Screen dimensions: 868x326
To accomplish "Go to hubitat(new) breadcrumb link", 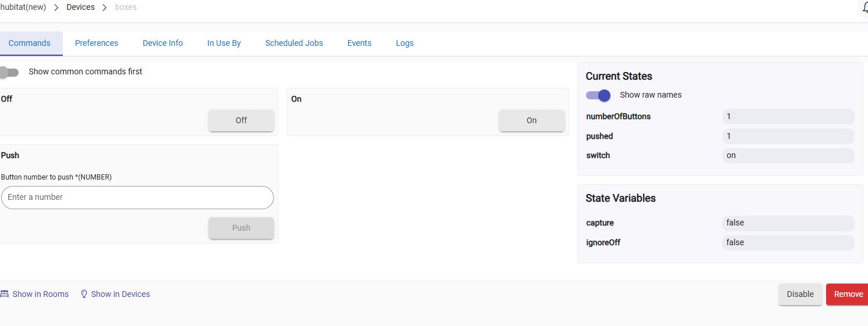I will tap(23, 8).
